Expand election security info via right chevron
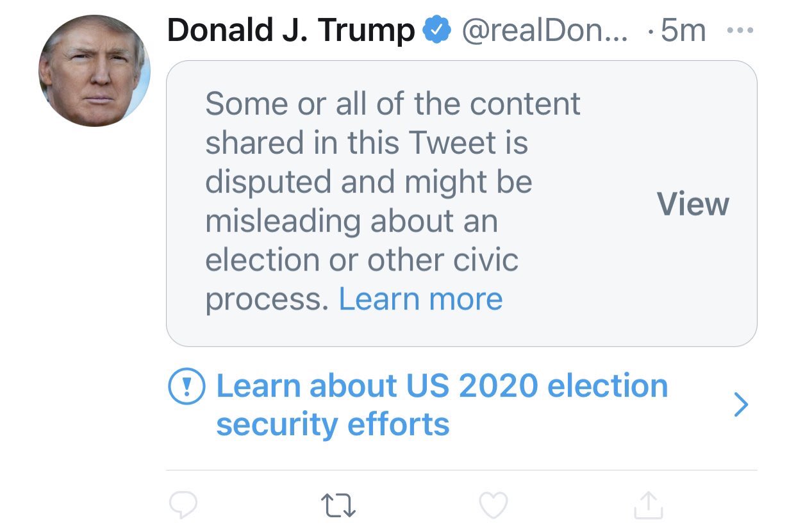 tap(741, 405)
